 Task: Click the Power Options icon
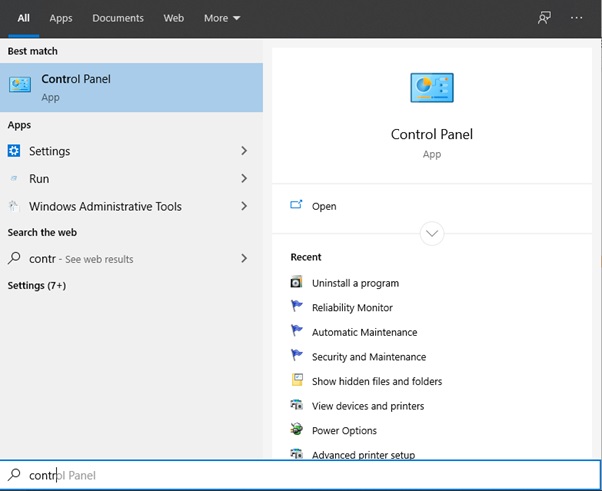[296, 430]
